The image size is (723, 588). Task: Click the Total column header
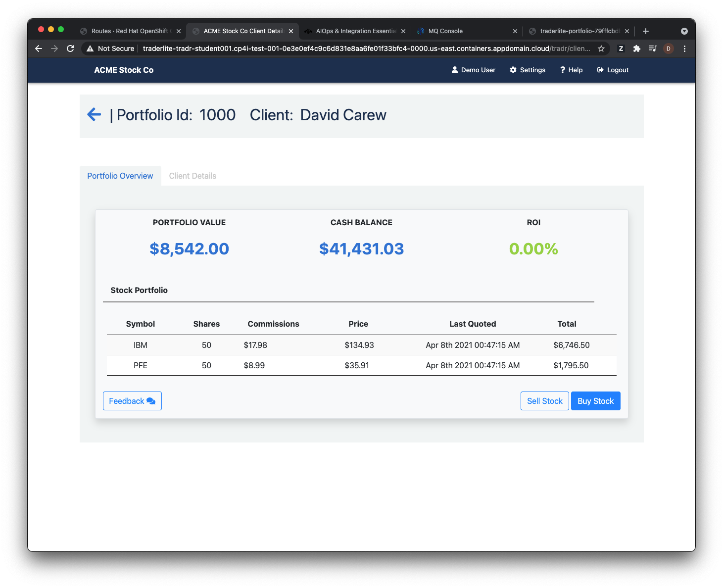(567, 324)
